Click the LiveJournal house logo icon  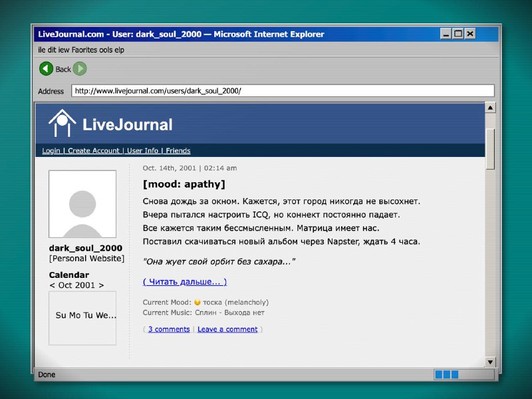point(62,124)
